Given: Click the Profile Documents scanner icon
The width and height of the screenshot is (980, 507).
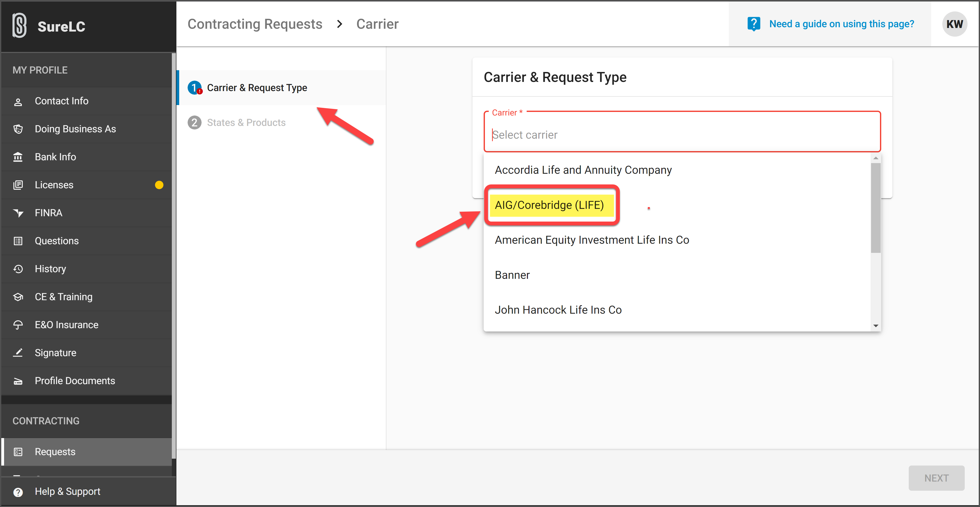Looking at the screenshot, I should tap(18, 381).
